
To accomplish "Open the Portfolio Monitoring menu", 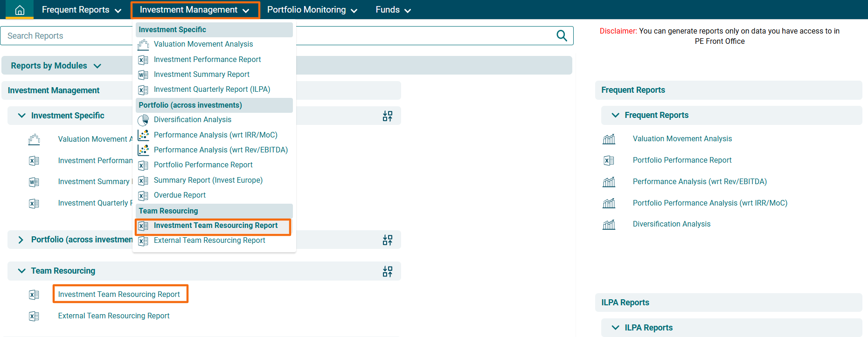I will tap(312, 10).
